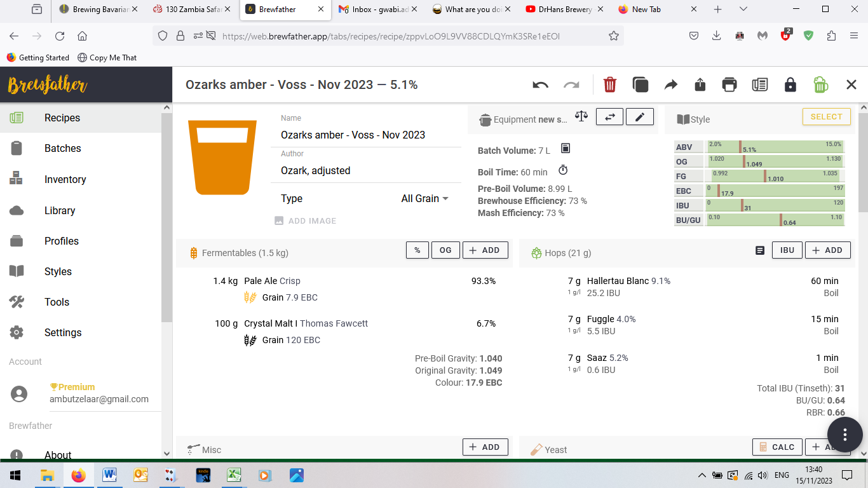Open batch volume calculator icon
Viewport: 868px width, 488px height.
click(566, 149)
